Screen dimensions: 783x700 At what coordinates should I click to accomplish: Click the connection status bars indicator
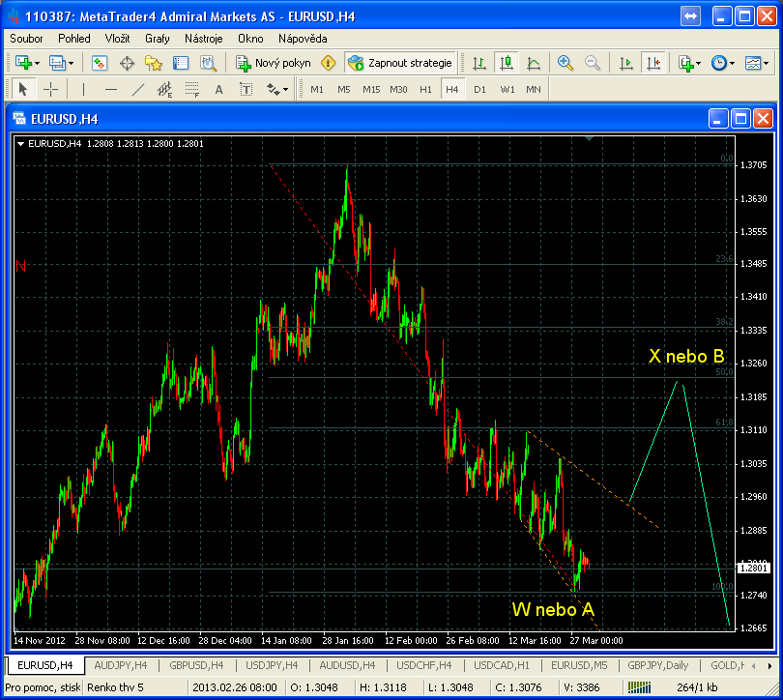(x=639, y=687)
